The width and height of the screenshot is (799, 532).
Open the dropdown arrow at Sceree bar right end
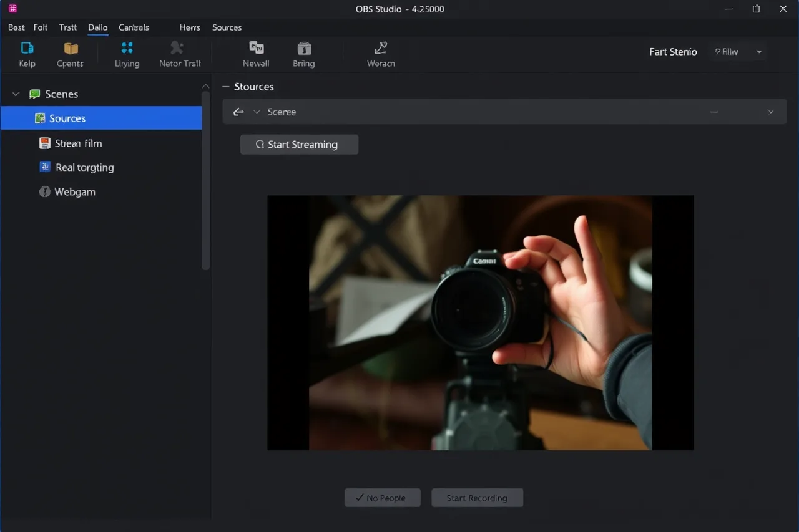coord(770,112)
